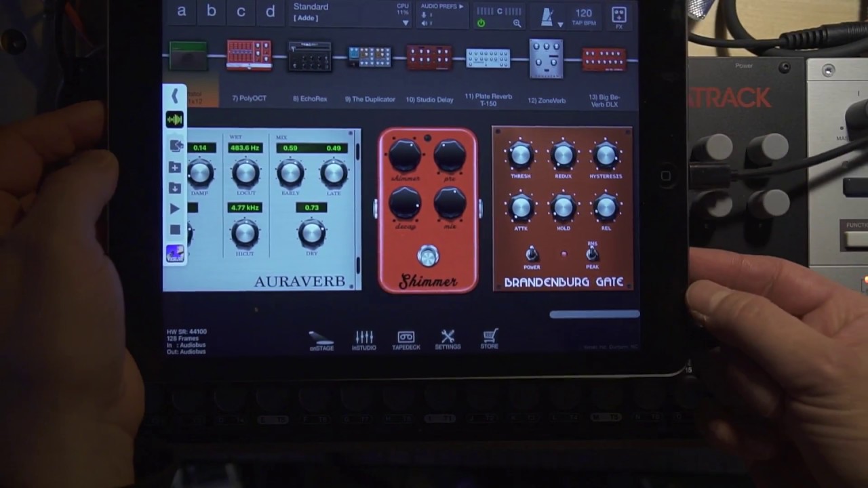Select preset bank b

point(211,12)
